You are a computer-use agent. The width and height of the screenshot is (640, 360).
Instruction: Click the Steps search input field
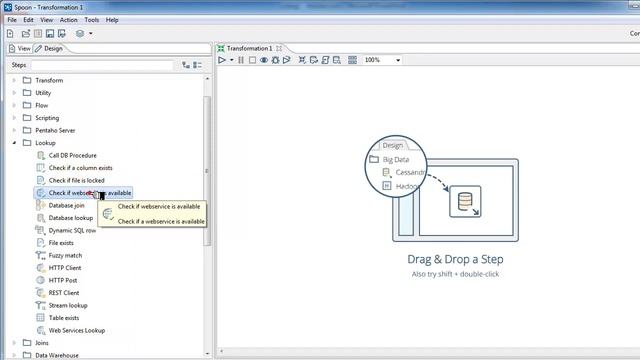(102, 65)
